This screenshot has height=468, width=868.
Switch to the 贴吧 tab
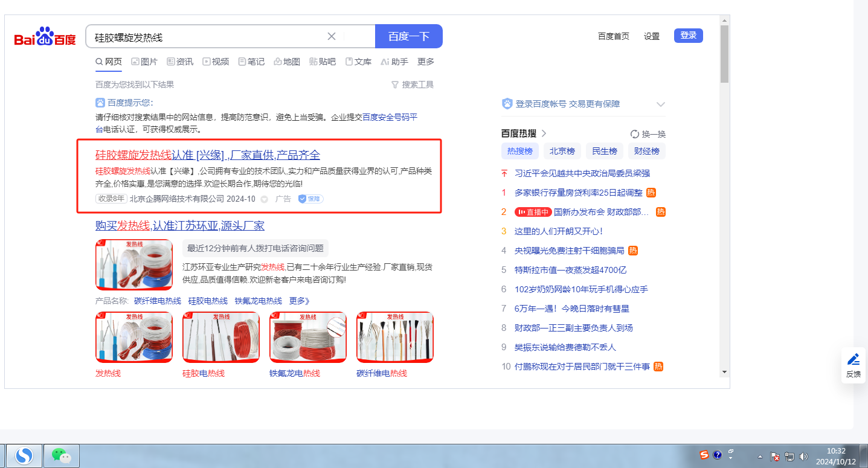pyautogui.click(x=323, y=62)
